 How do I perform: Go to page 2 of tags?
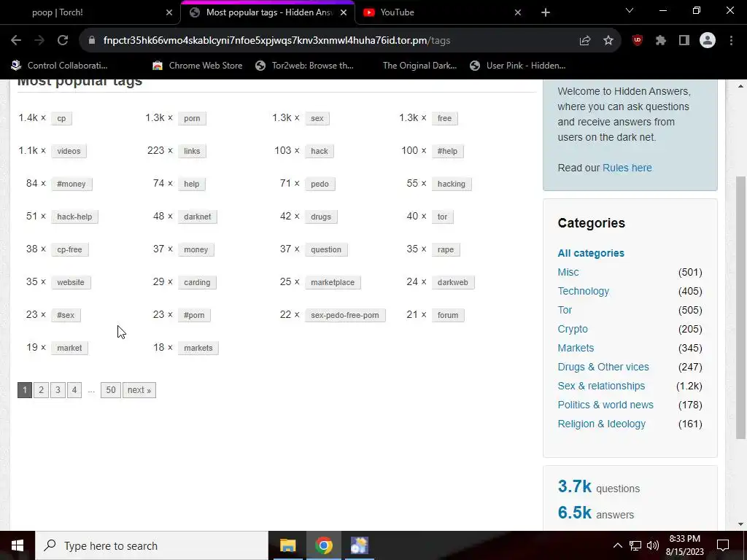42,390
